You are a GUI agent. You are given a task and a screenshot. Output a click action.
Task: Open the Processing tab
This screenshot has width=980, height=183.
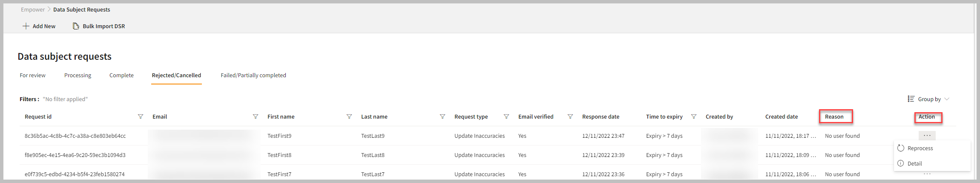[x=78, y=75]
